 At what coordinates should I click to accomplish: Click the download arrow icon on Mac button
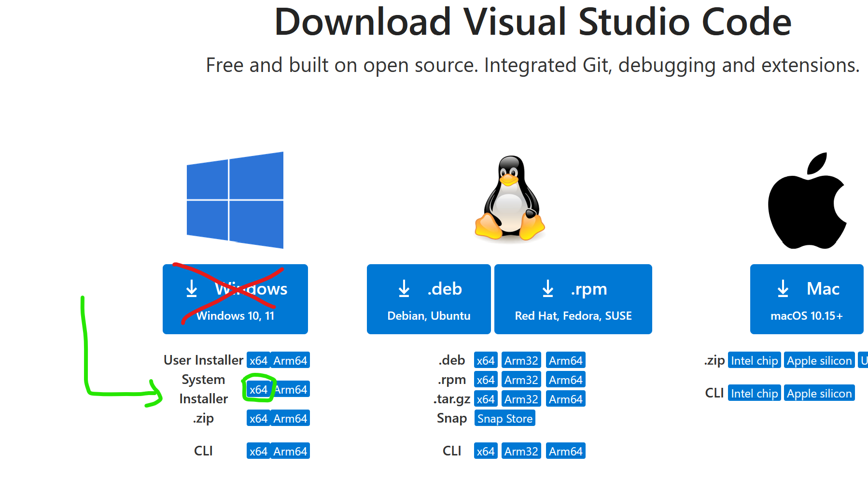coord(783,289)
